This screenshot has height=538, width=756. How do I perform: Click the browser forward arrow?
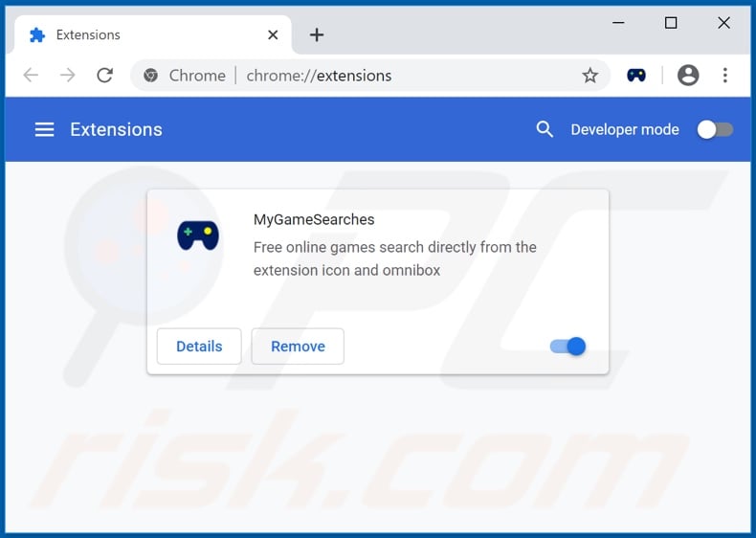pos(68,76)
